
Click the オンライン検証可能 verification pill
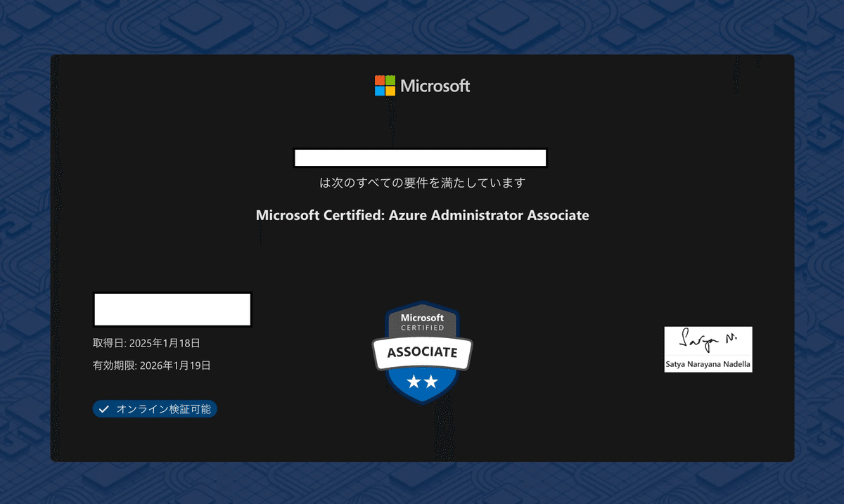pyautogui.click(x=155, y=409)
